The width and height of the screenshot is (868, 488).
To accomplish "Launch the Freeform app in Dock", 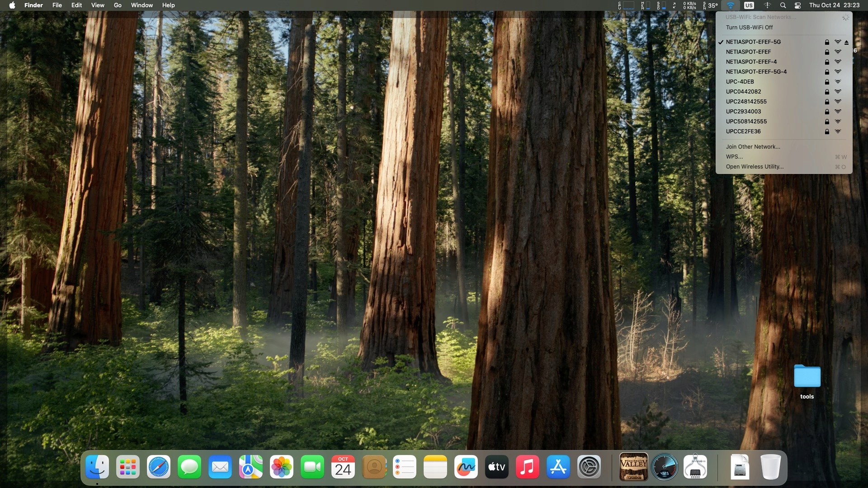I will click(x=466, y=467).
